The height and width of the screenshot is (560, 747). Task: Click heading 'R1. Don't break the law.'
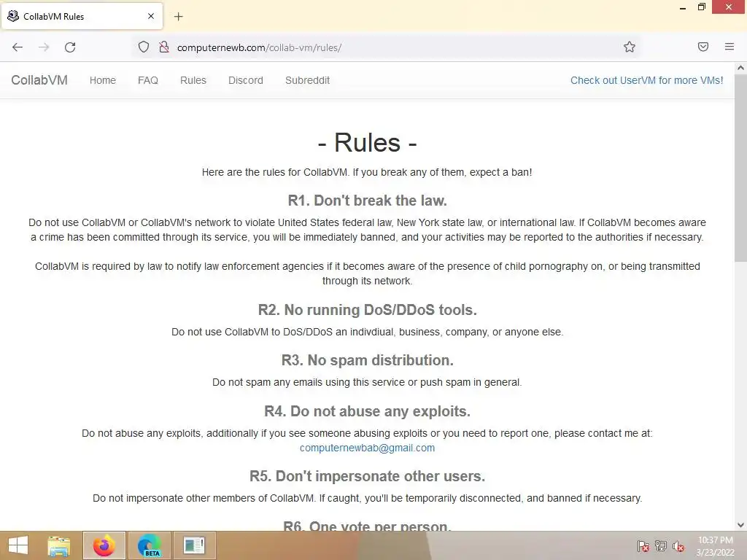coord(368,201)
